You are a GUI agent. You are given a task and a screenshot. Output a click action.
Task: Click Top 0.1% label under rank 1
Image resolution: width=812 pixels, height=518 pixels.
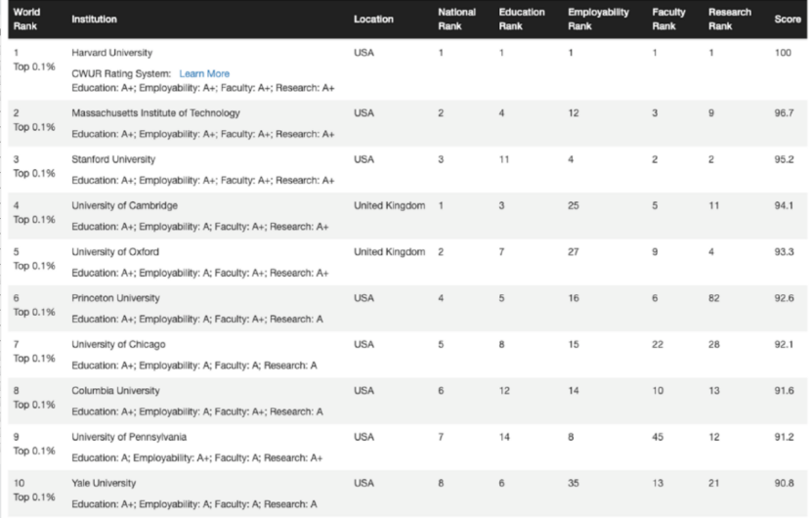coord(34,66)
